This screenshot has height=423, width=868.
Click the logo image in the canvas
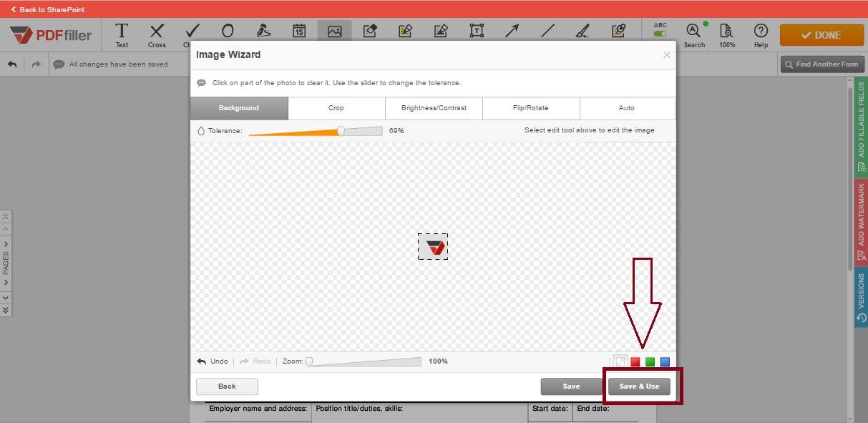433,246
